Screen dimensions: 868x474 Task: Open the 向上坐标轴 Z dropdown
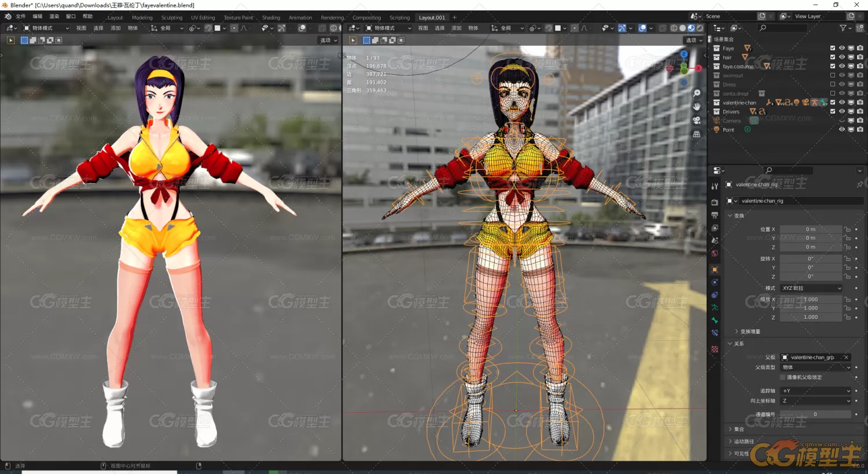pyautogui.click(x=816, y=400)
